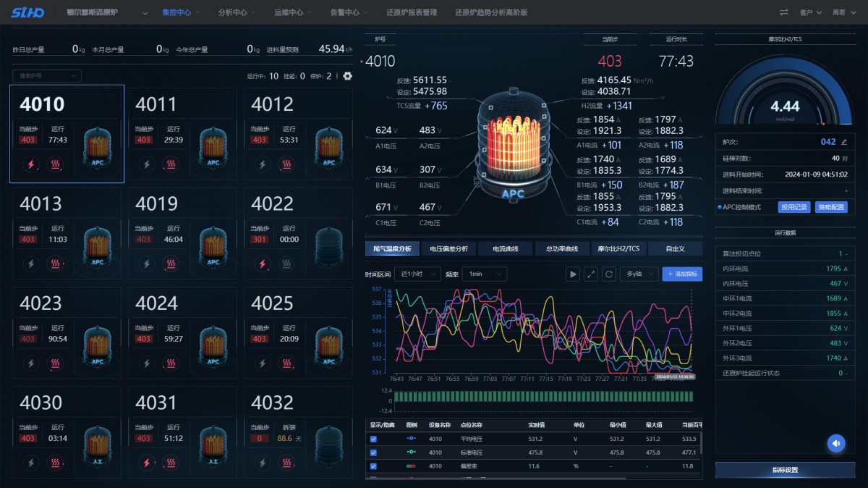Click the edit pencil next to 炉次 042
868x488 pixels.
click(x=843, y=142)
